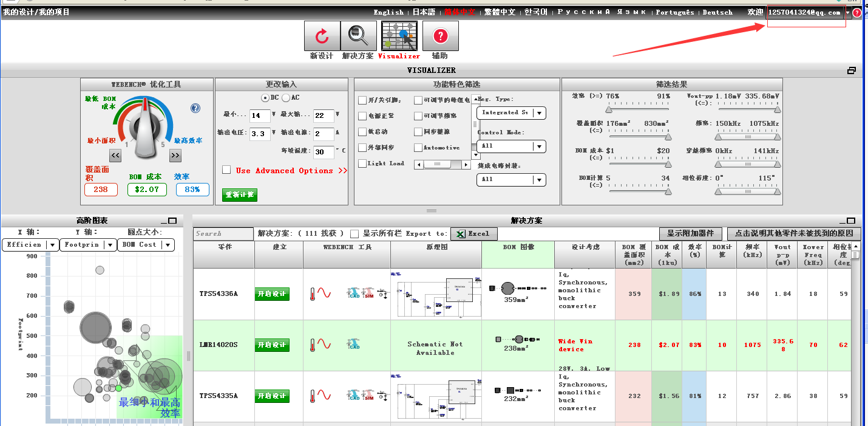Click the 新设计 new design icon
This screenshot has height=426, width=868.
click(321, 36)
